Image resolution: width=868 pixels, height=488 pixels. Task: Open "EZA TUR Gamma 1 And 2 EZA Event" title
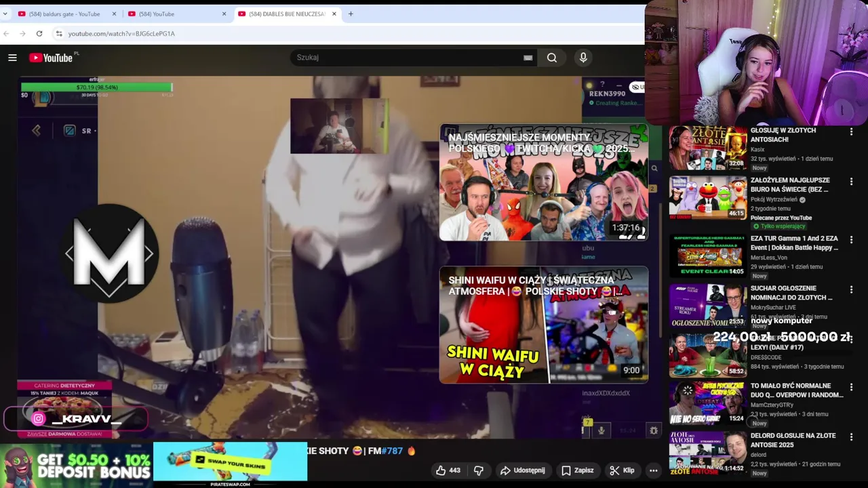[x=794, y=243]
